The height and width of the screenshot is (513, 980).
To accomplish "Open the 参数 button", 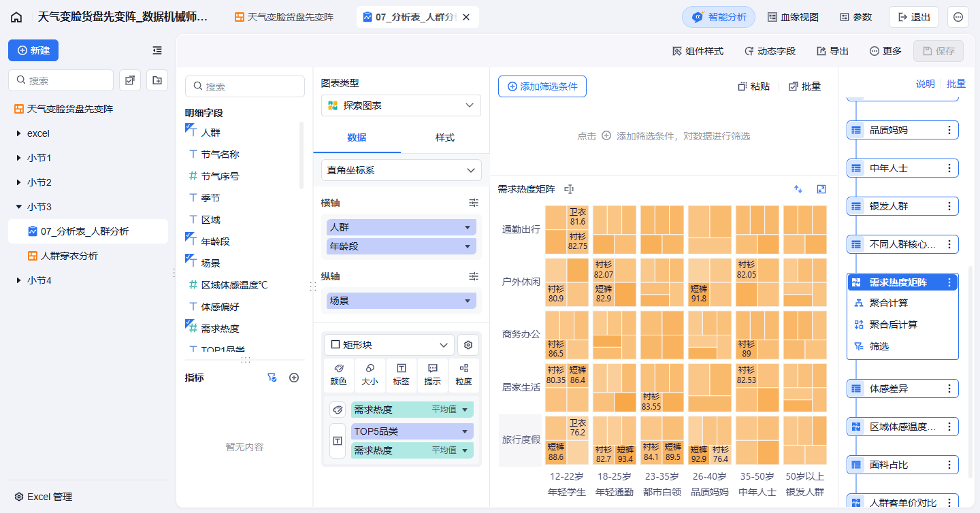I will (855, 17).
